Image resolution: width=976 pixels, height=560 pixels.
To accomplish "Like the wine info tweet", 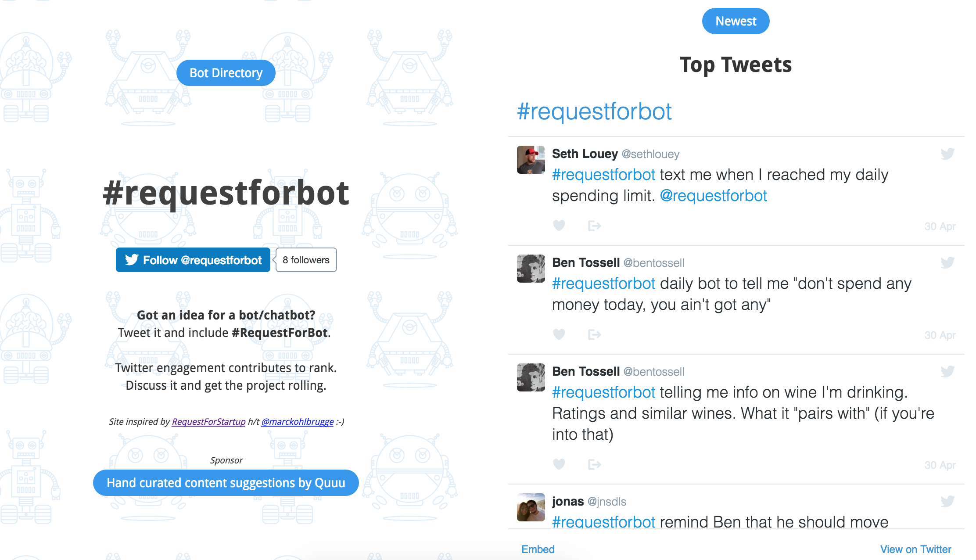I will coord(559,464).
